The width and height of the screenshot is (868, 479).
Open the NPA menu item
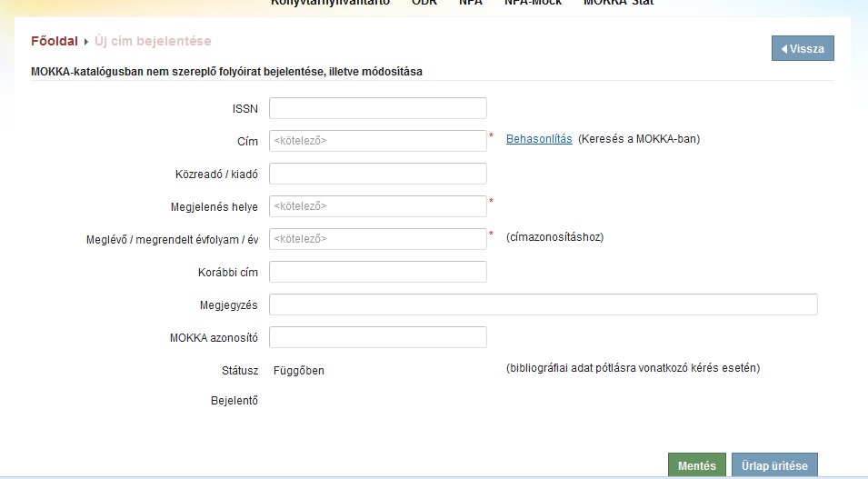point(471,3)
